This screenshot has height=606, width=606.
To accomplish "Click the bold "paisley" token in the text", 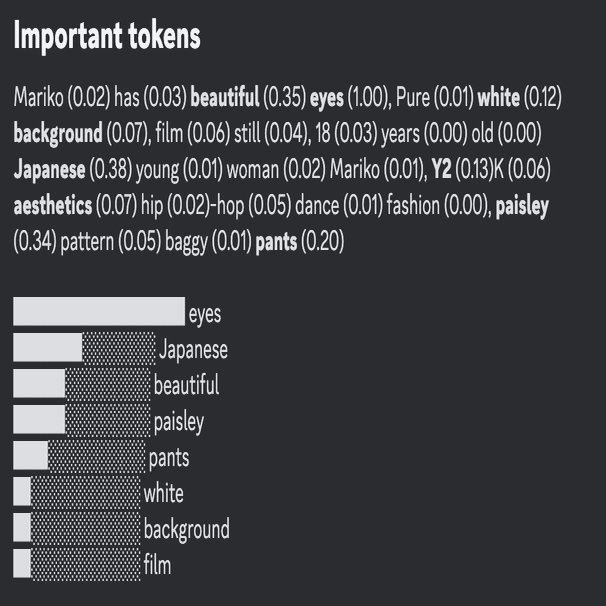I will 522,207.
